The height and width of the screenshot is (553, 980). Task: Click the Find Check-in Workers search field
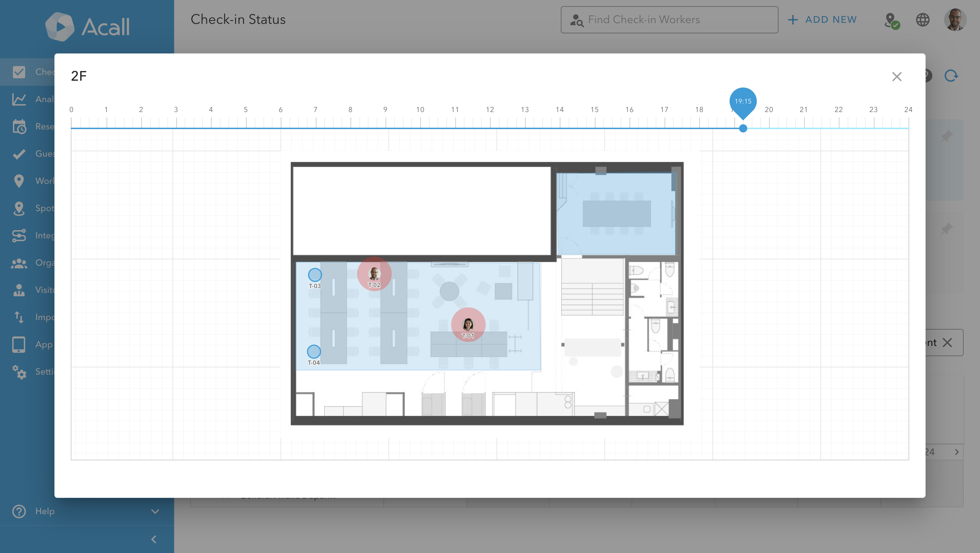(669, 20)
